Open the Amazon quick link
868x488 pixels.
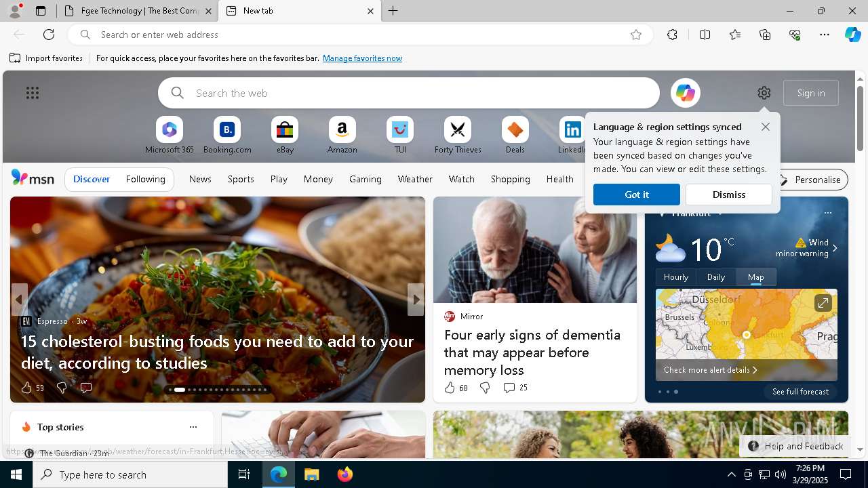coord(342,136)
